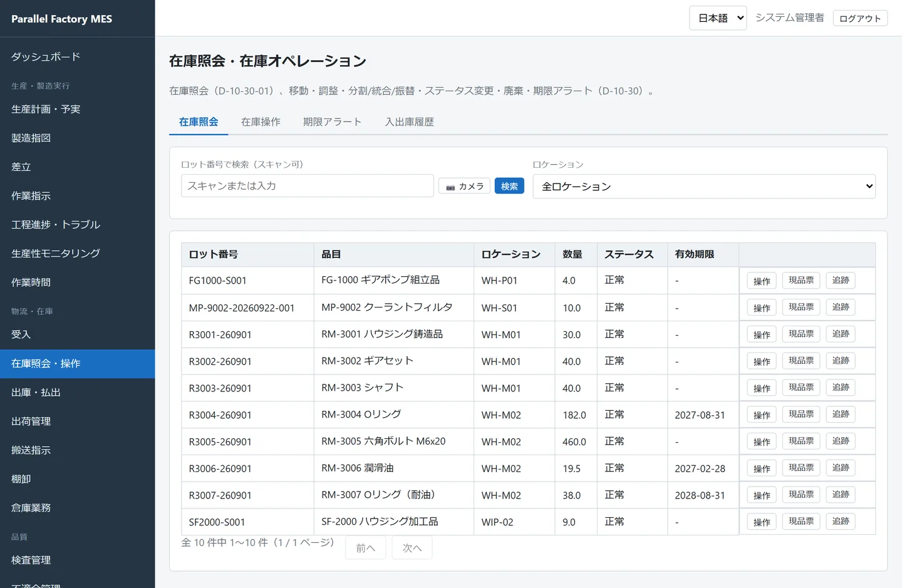
Task: Click item RM-3006 潤滑油
Action: click(x=358, y=468)
